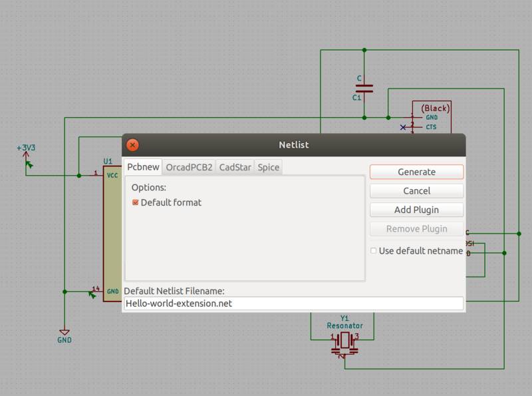Add a new netlist plugin
Screen dimensions: 532x396
416,210
